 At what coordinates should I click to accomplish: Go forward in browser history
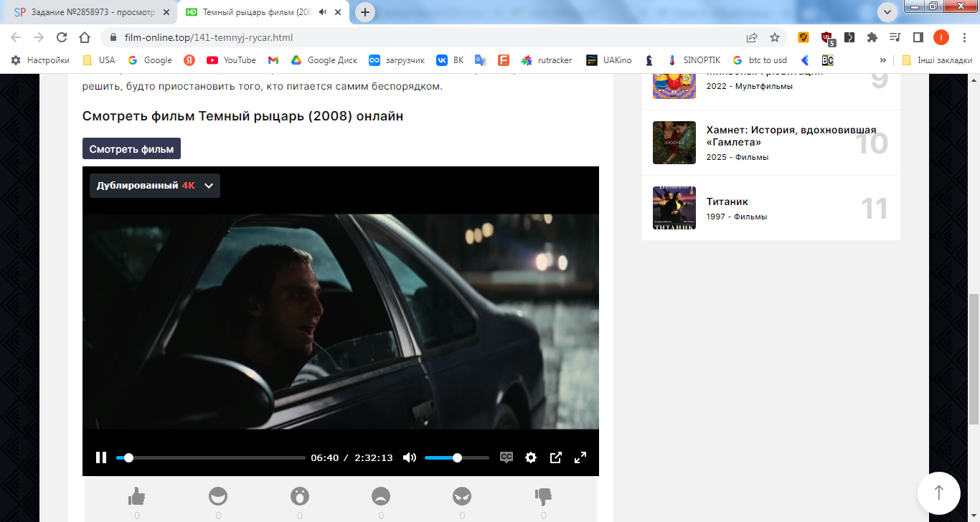(39, 37)
